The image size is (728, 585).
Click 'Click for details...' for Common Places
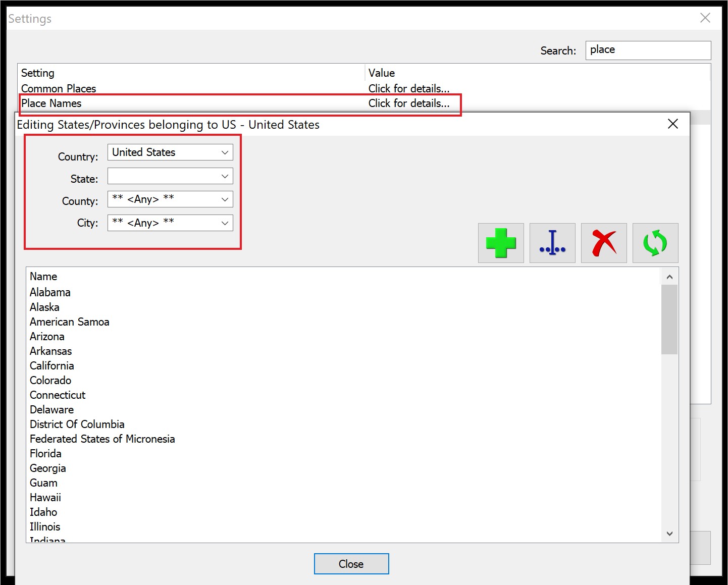(409, 88)
